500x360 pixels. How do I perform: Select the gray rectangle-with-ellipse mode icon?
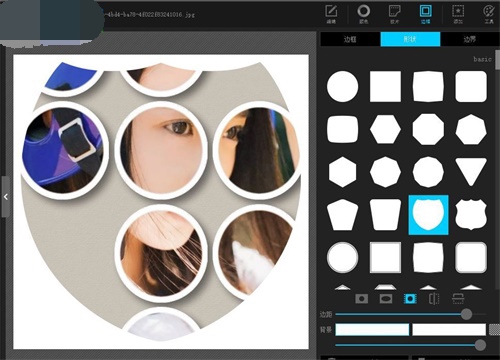click(386, 299)
